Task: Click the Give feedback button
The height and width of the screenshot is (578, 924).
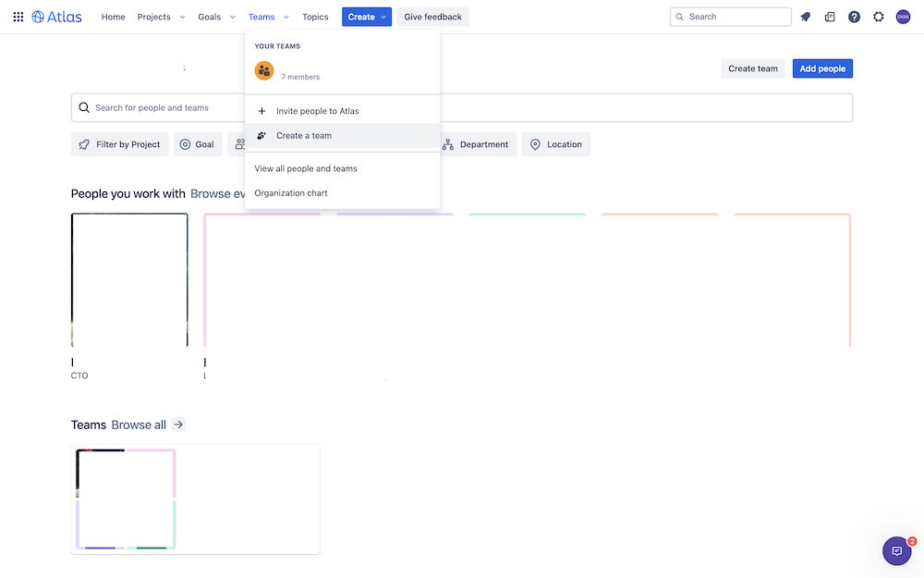Action: pyautogui.click(x=433, y=17)
